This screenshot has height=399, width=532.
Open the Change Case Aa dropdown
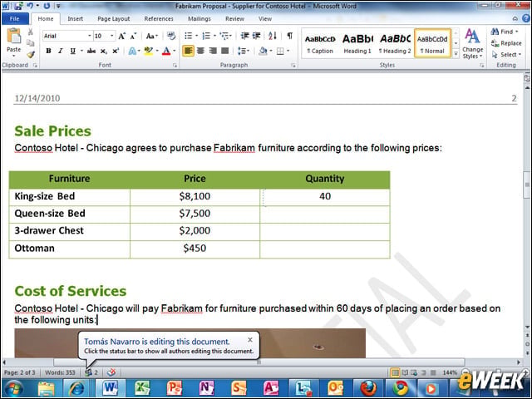[151, 36]
